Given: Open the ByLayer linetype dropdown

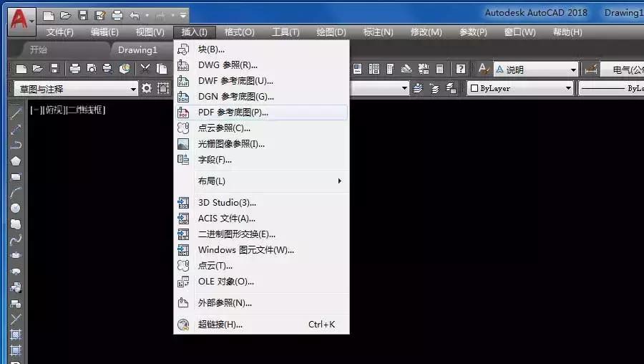Looking at the screenshot, I should 612,88.
